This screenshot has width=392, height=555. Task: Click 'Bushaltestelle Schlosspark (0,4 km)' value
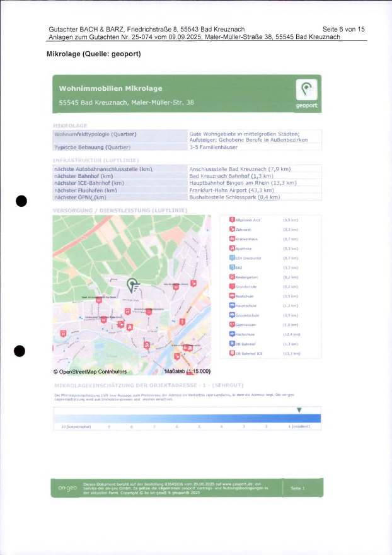[234, 197]
